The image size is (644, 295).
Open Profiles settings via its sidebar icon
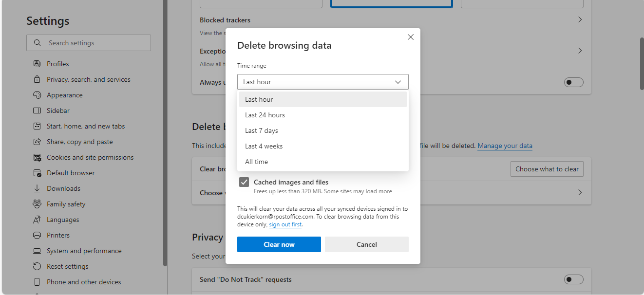[x=37, y=64]
